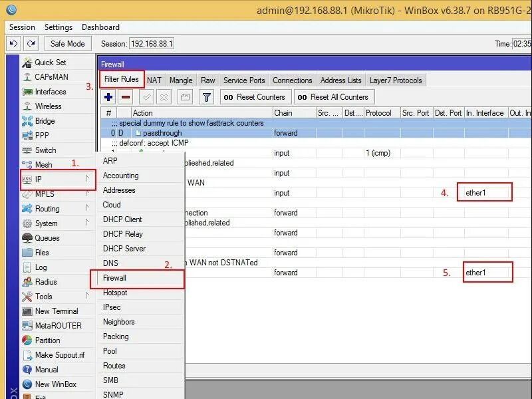Sort rules by the Action column header
Image resolution: width=532 pixels, height=399 pixels.
[x=202, y=113]
